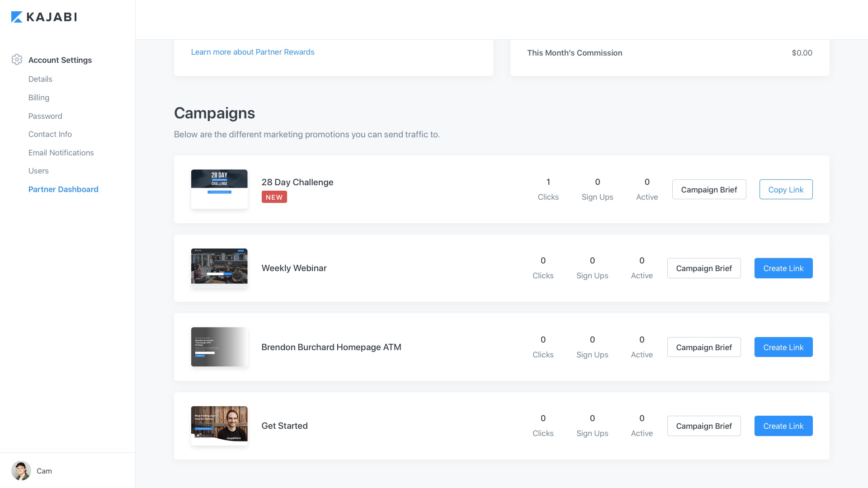
Task: Open the Billing settings page
Action: tap(39, 98)
